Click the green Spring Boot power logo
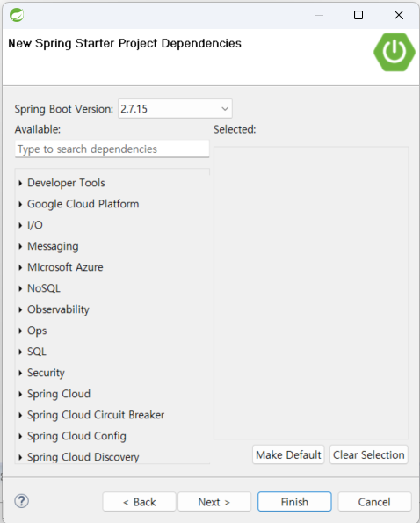The height and width of the screenshot is (523, 420). coord(395,52)
